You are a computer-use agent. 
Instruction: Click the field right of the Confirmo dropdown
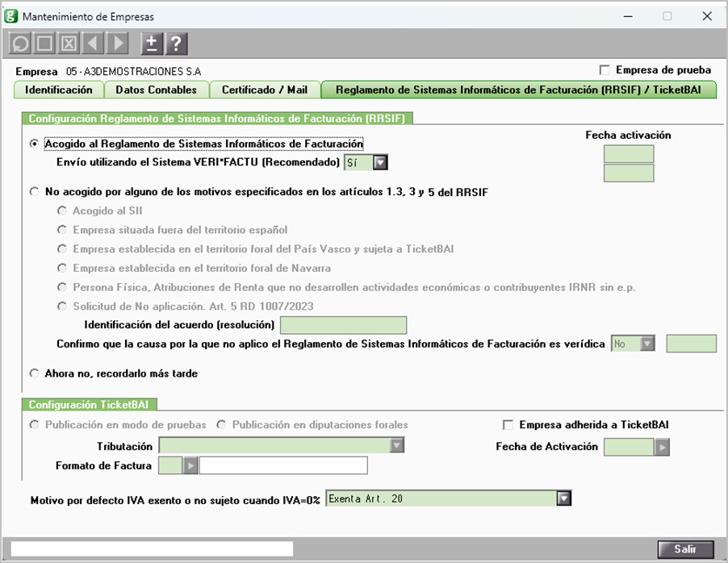(x=692, y=344)
